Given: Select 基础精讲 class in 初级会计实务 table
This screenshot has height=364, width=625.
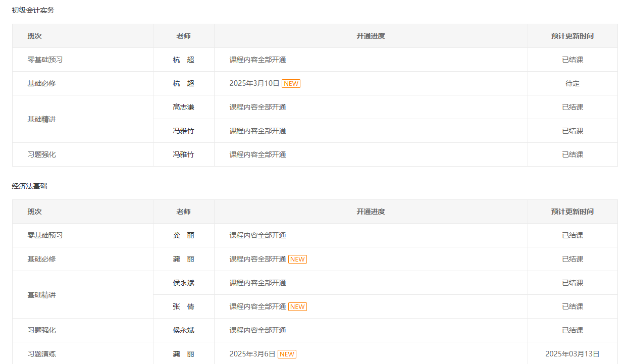Looking at the screenshot, I should (41, 119).
